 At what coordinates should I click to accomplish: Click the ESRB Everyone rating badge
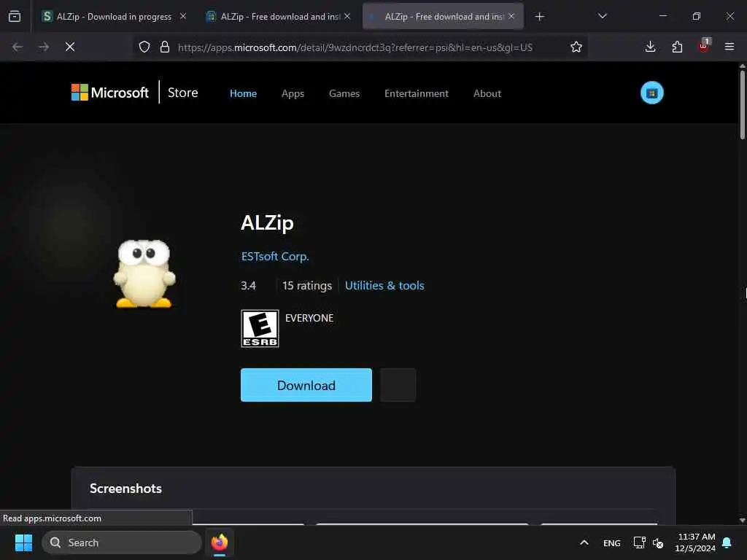click(260, 329)
